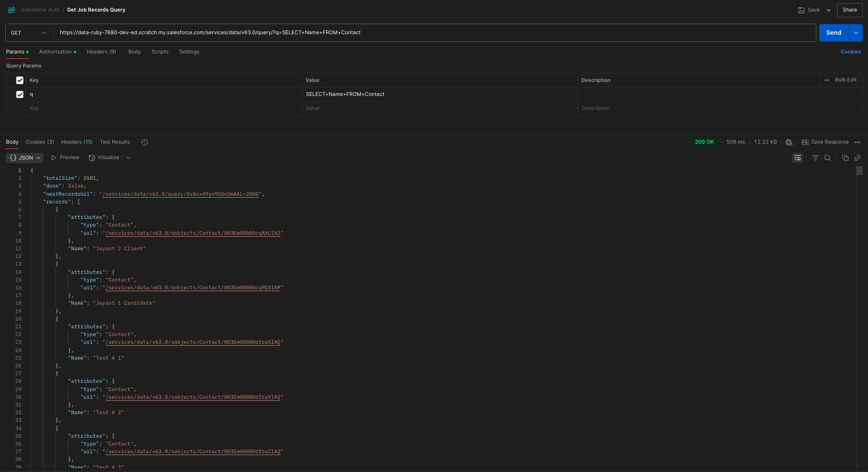Open the GET method dropdown

(x=29, y=33)
